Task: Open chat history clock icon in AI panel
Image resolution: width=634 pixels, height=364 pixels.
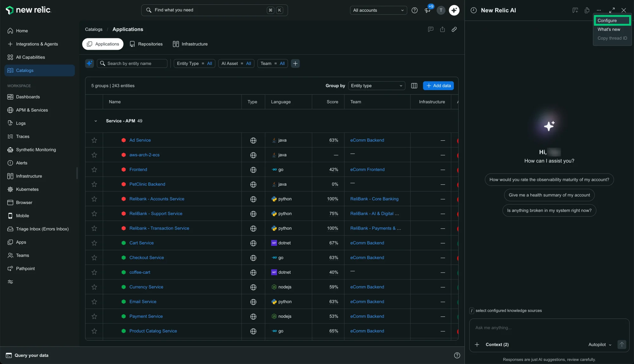Action: 473,10
